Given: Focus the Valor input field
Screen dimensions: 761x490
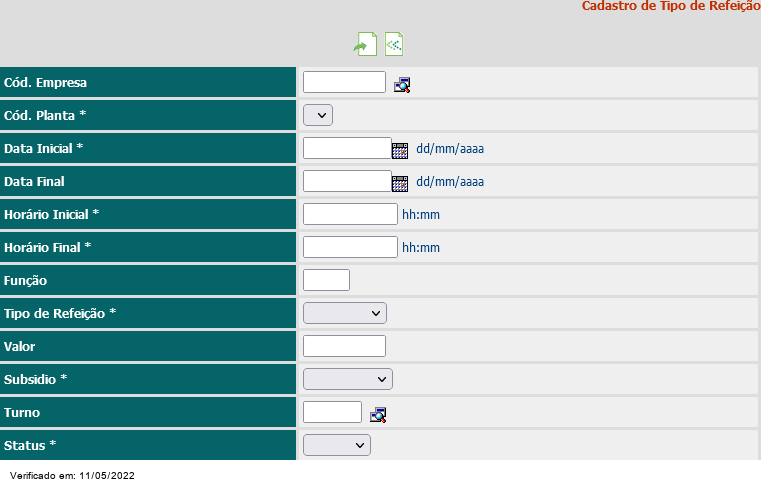Looking at the screenshot, I should click(344, 346).
